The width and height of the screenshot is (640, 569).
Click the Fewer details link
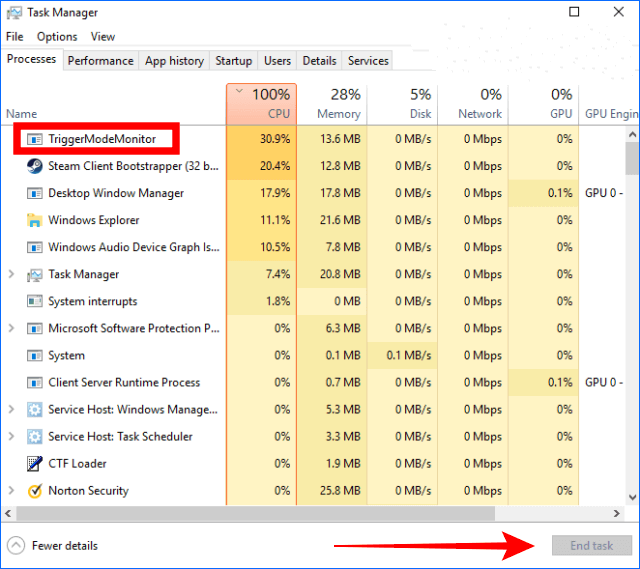65,546
